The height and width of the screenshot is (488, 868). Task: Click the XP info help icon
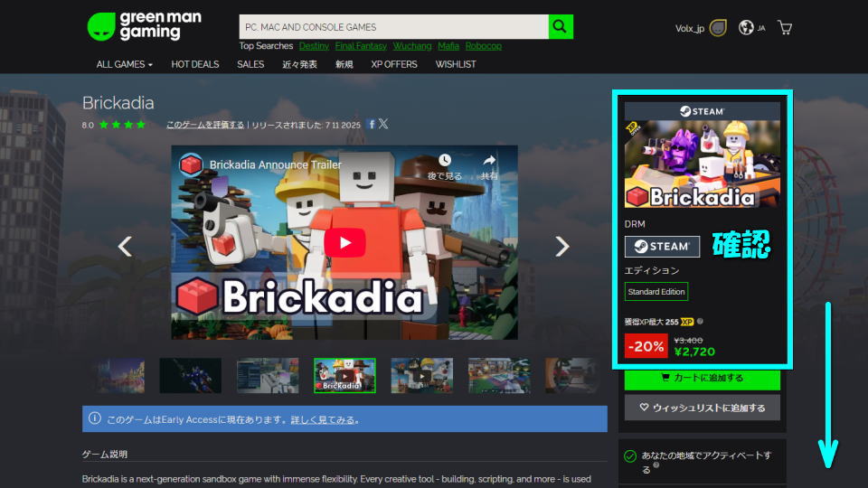pos(700,321)
